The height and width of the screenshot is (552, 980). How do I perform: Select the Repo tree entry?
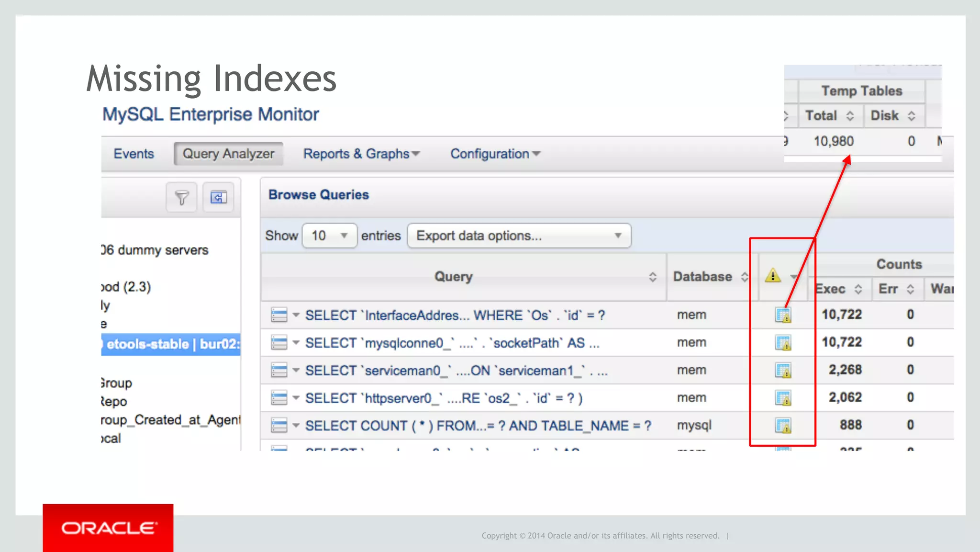tap(114, 401)
